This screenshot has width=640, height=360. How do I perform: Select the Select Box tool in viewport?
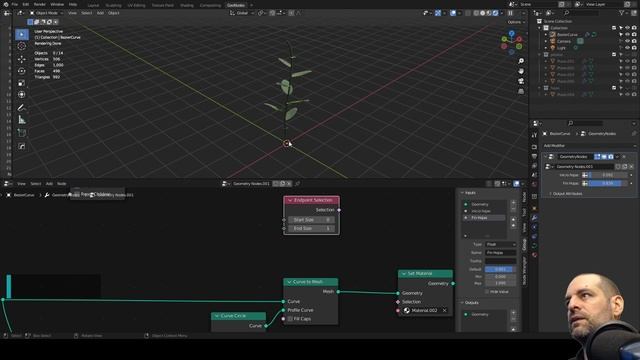point(22,34)
